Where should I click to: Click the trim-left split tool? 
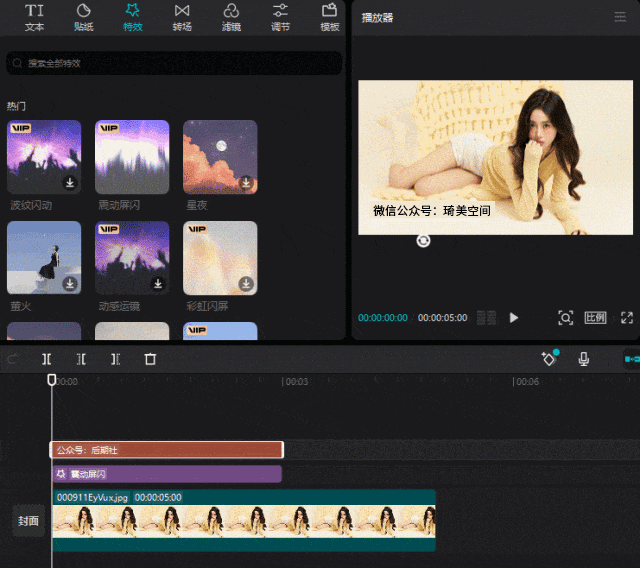pyautogui.click(x=81, y=359)
